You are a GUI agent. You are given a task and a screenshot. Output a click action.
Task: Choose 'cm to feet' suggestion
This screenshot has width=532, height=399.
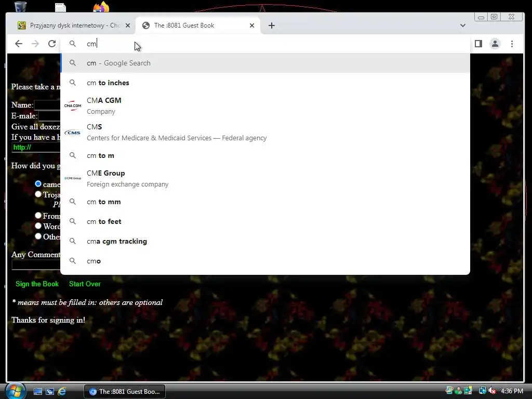pos(265,221)
